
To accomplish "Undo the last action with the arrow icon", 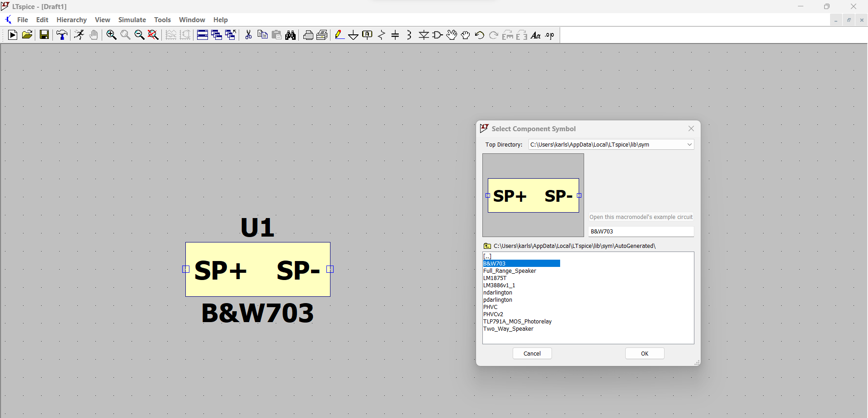I will [480, 35].
